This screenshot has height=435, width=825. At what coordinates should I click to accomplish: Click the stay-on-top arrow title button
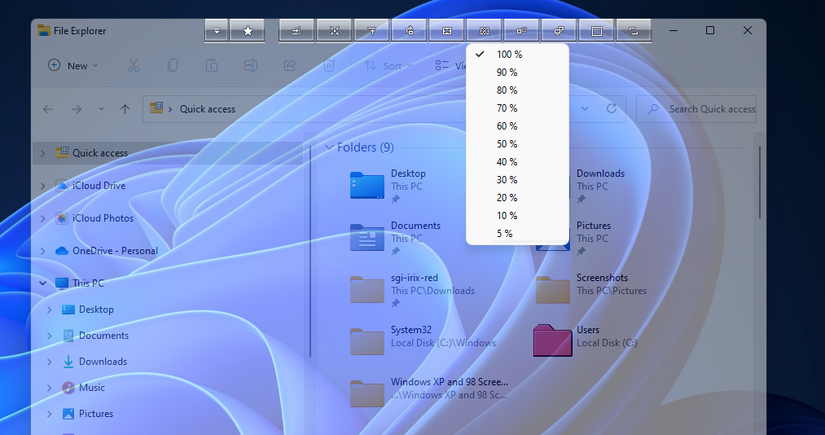[371, 31]
